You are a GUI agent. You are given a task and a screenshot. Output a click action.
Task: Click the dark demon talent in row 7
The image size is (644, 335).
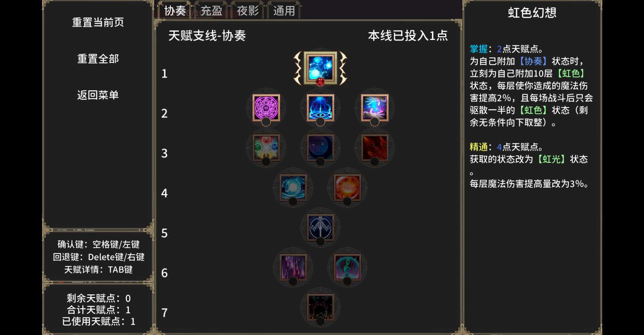320,307
